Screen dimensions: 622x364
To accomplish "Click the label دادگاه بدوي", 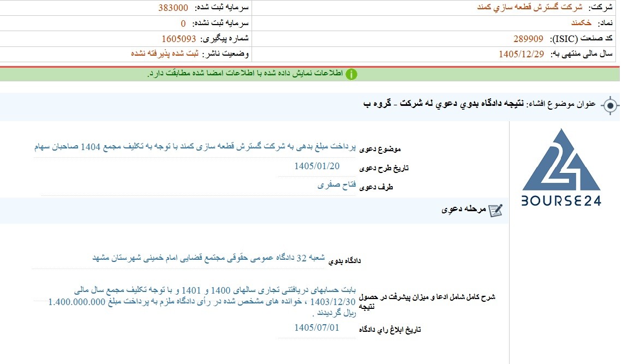I will [344, 261].
